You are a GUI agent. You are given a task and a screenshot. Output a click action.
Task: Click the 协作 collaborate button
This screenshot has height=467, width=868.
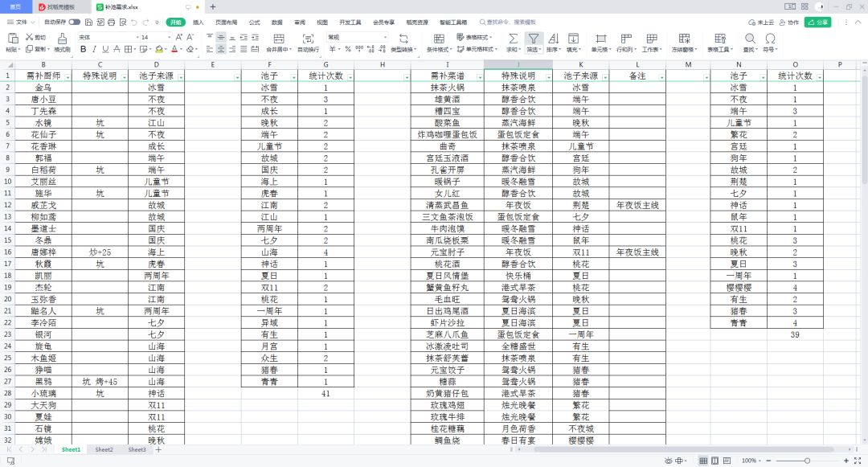tap(789, 23)
